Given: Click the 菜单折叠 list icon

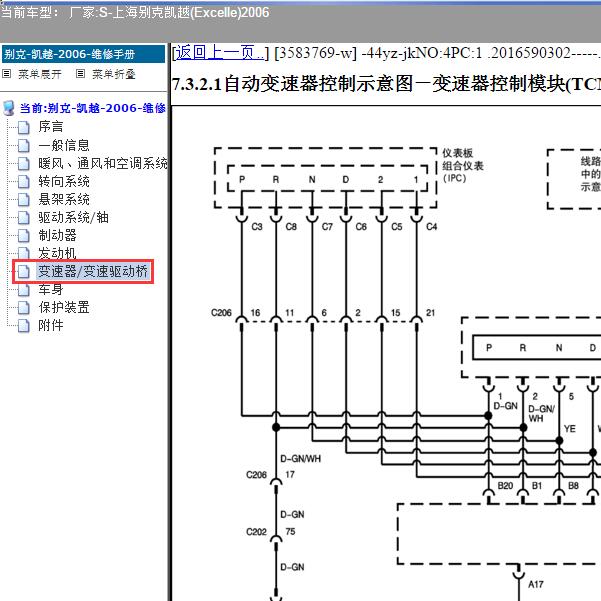Looking at the screenshot, I should pyautogui.click(x=80, y=74).
